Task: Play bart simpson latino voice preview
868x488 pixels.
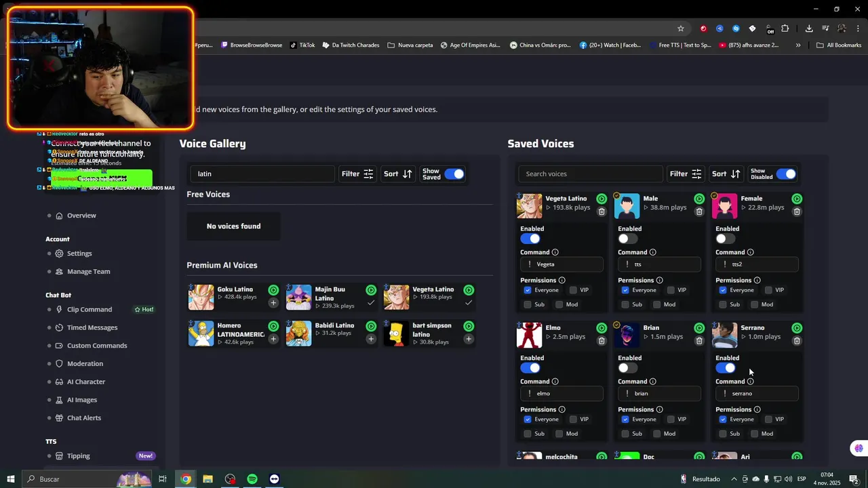Action: tap(469, 326)
